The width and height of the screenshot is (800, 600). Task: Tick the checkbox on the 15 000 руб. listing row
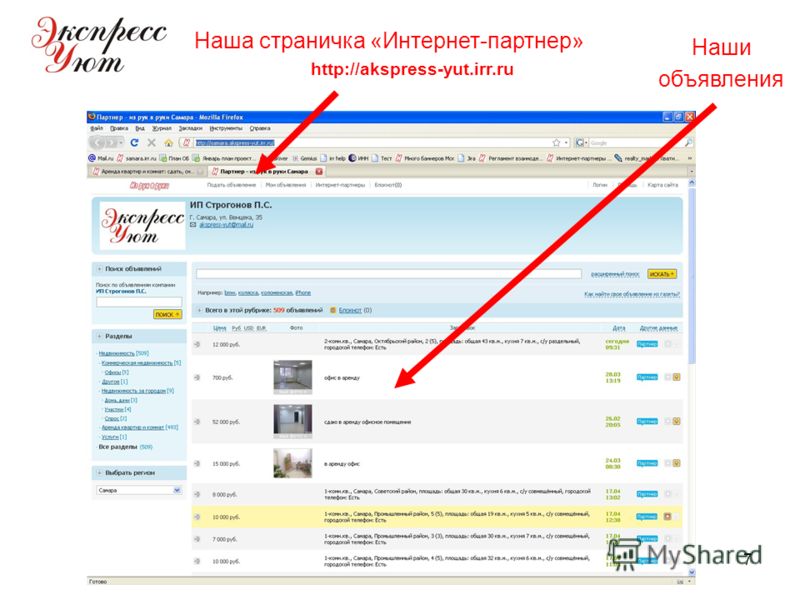[667, 463]
